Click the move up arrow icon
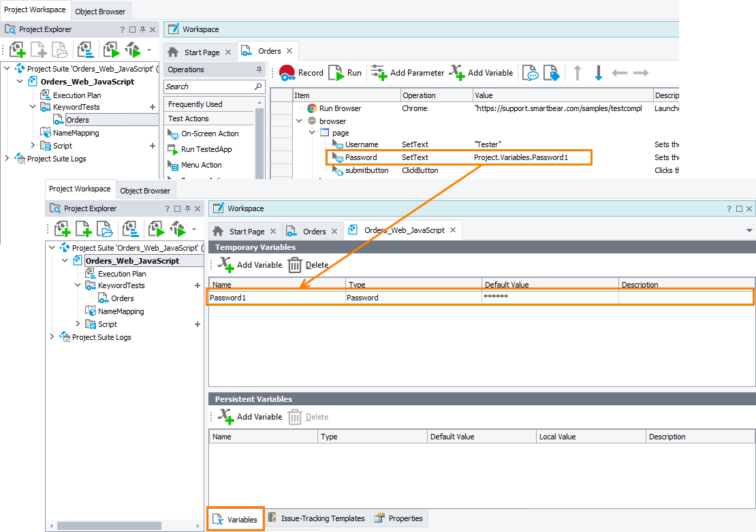The width and height of the screenshot is (756, 532). tap(578, 73)
